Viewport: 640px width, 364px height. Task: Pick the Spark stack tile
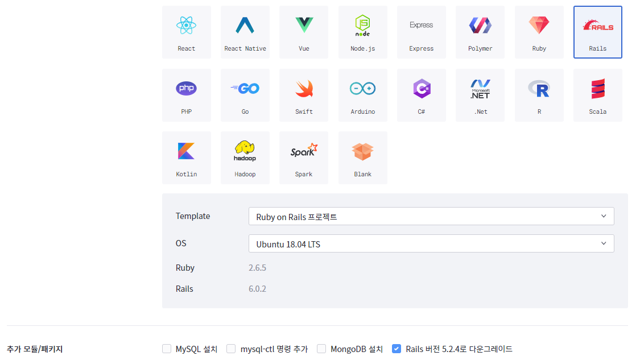[x=304, y=158]
